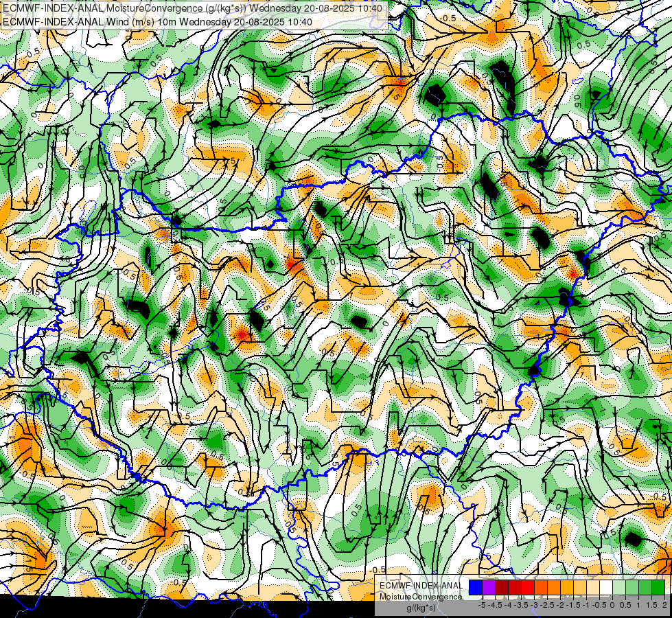
Task: Click the purple legend swatch
Action: click(489, 588)
